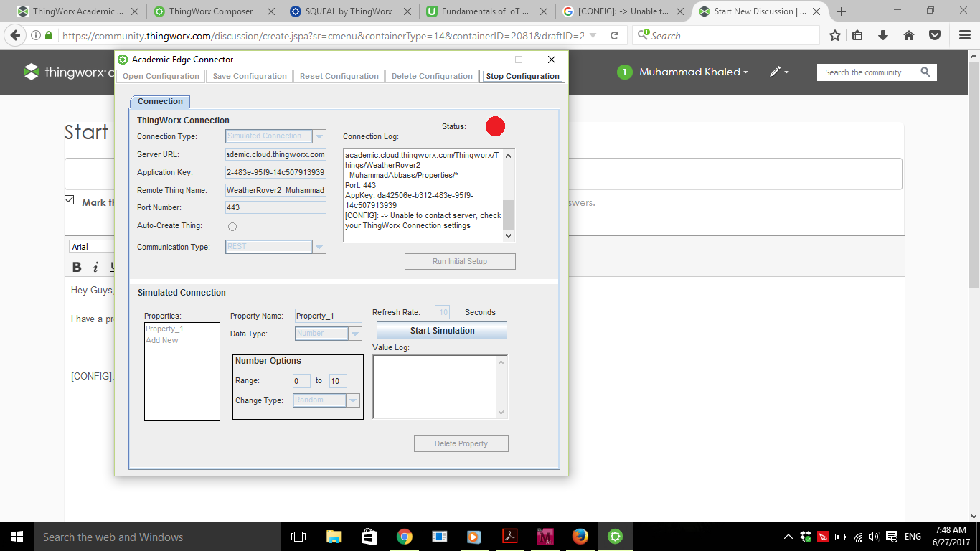Click Remote Thing Name field

coord(275,190)
